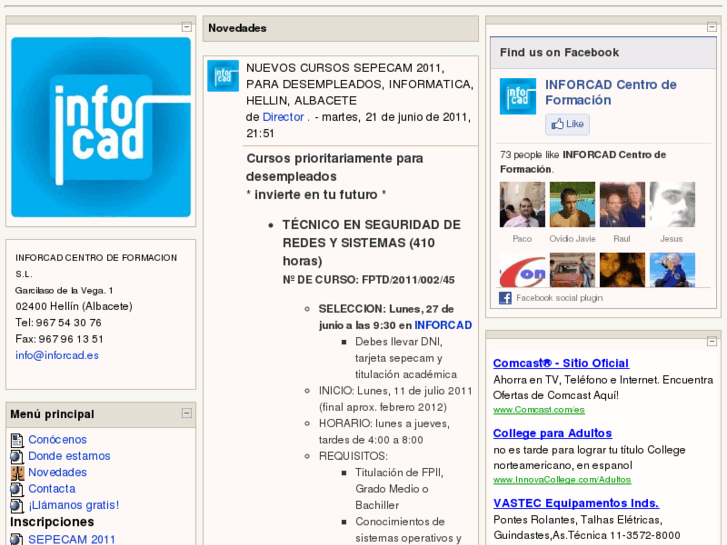Click the small Facebook 'f' icon
The height and width of the screenshot is (545, 727).
click(x=505, y=298)
